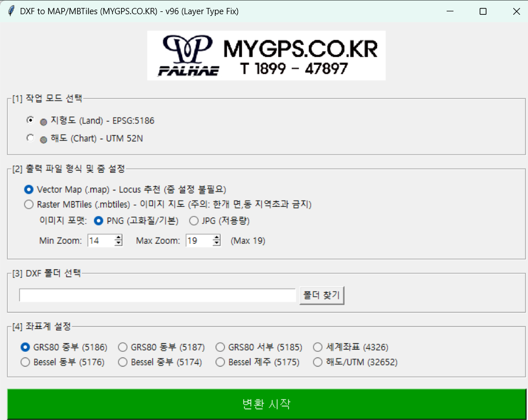Screen dimensions: 528x420
Task: Select 세계좌표 (4326) coordinate system
Action: (x=318, y=347)
